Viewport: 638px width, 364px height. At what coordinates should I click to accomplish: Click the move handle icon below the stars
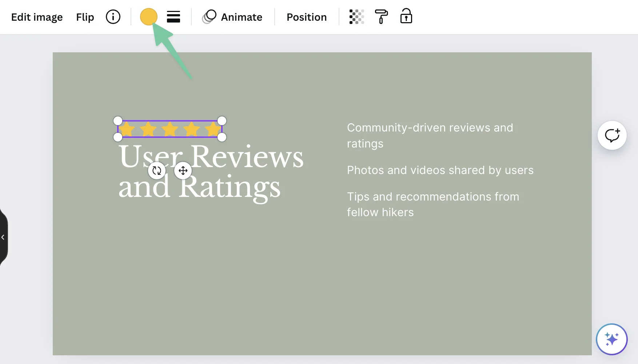[x=183, y=170]
